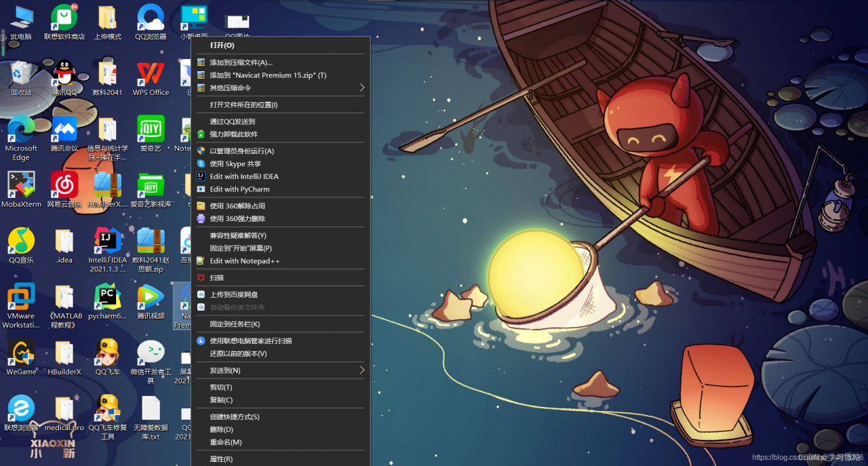The height and width of the screenshot is (466, 868).
Task: Choose 使用 360强力删除
Action: point(281,218)
